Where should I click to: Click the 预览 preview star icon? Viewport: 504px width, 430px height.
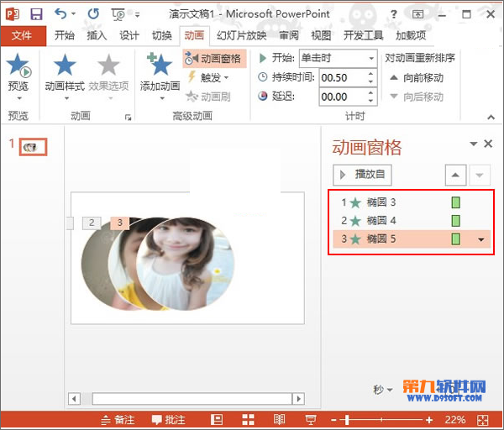18,66
